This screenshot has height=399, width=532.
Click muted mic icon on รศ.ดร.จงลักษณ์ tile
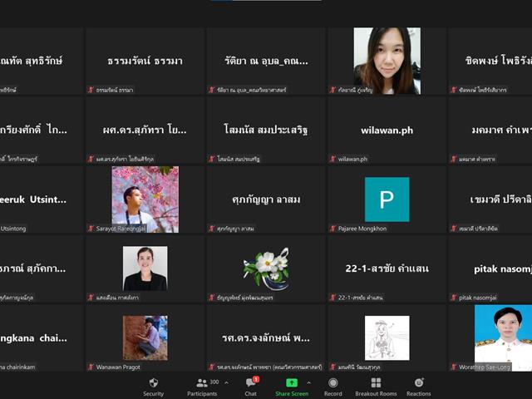point(212,367)
